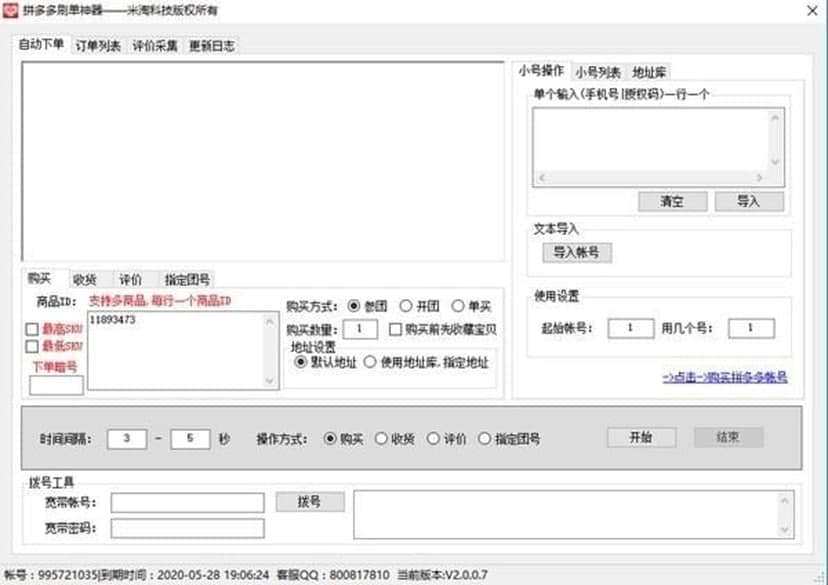Click the 宽带帐号 input field
The width and height of the screenshot is (828, 585).
[x=187, y=502]
